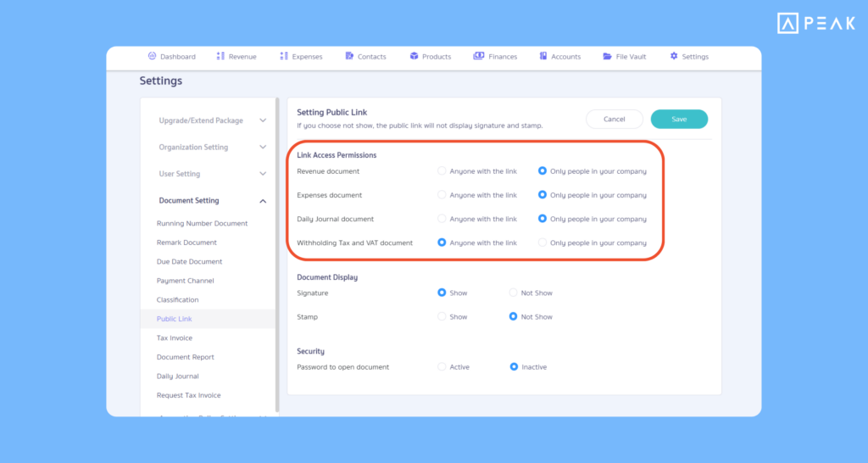The height and width of the screenshot is (463, 868).
Task: Open the Dashboard menu label
Action: point(178,57)
